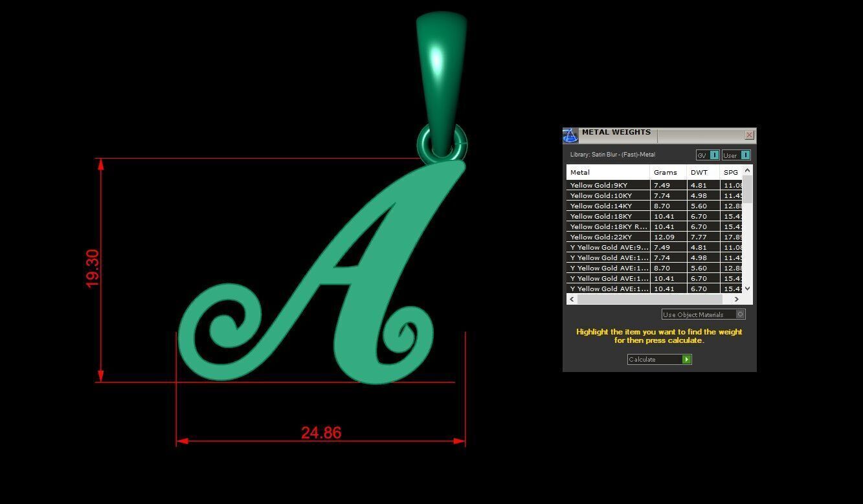The height and width of the screenshot is (504, 863).
Task: Select the Yellow Gold:9KY row
Action: [x=654, y=185]
